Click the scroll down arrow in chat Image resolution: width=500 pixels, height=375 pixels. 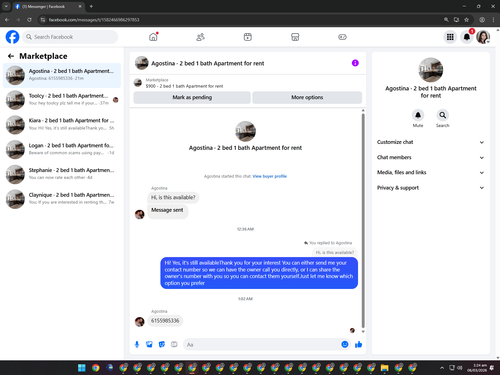coord(363,331)
